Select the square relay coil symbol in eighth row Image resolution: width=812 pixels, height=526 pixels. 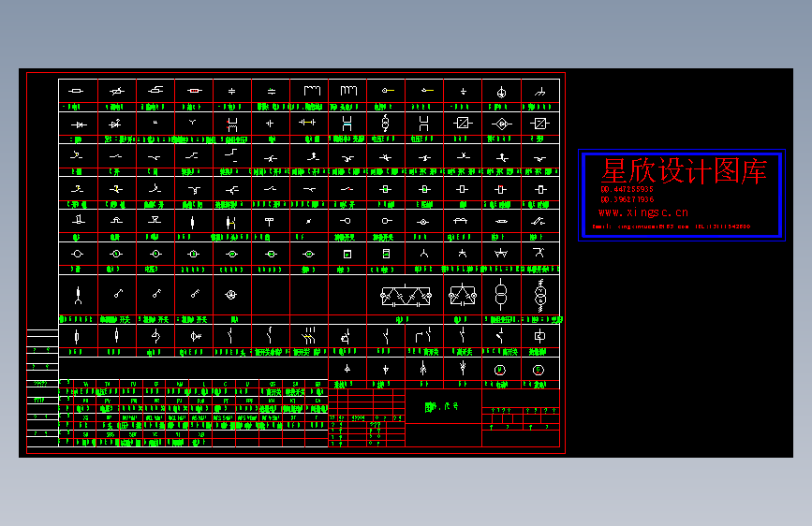click(x=539, y=336)
